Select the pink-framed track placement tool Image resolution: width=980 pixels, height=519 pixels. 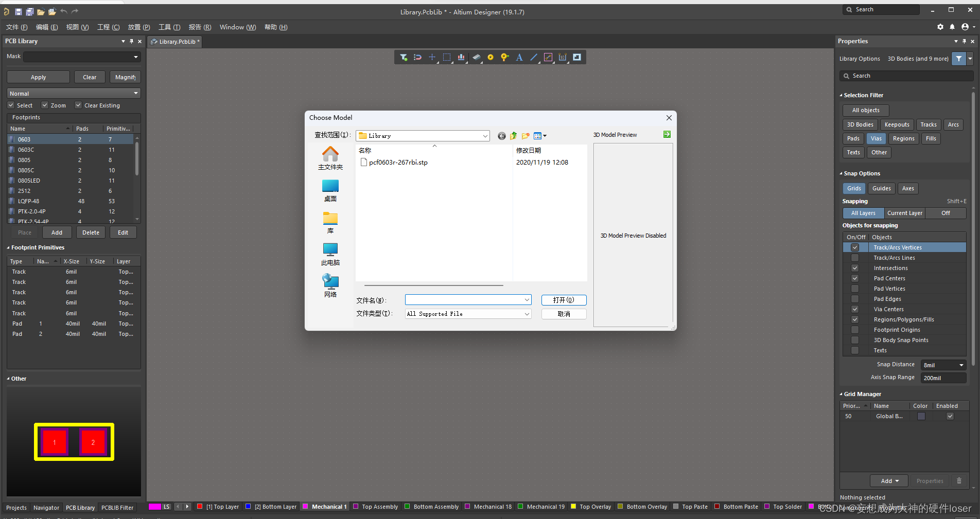click(548, 57)
